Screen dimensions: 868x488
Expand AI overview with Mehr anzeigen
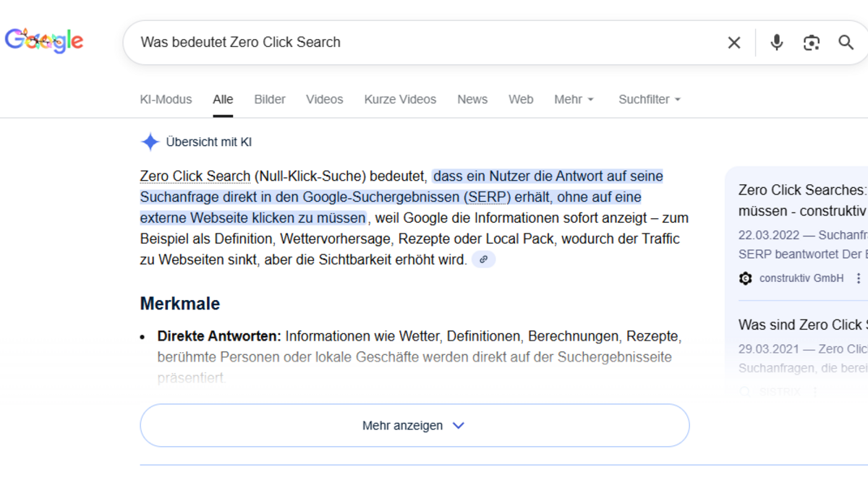tap(414, 425)
